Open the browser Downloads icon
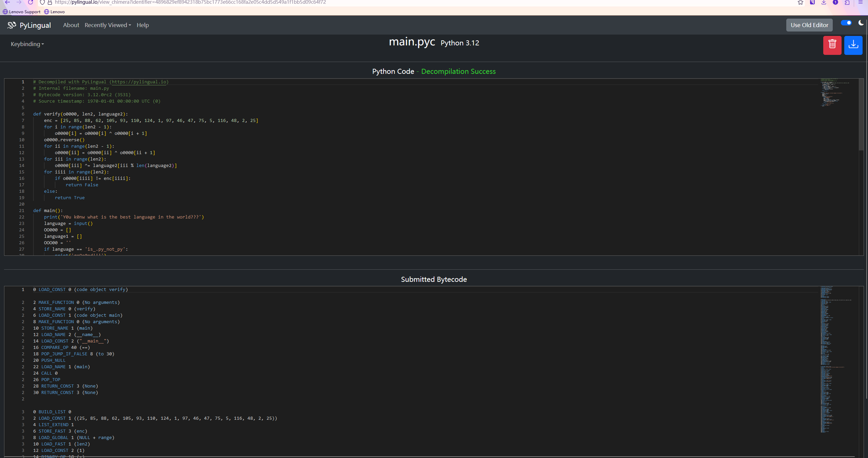Viewport: 868px width, 458px height. [x=823, y=3]
